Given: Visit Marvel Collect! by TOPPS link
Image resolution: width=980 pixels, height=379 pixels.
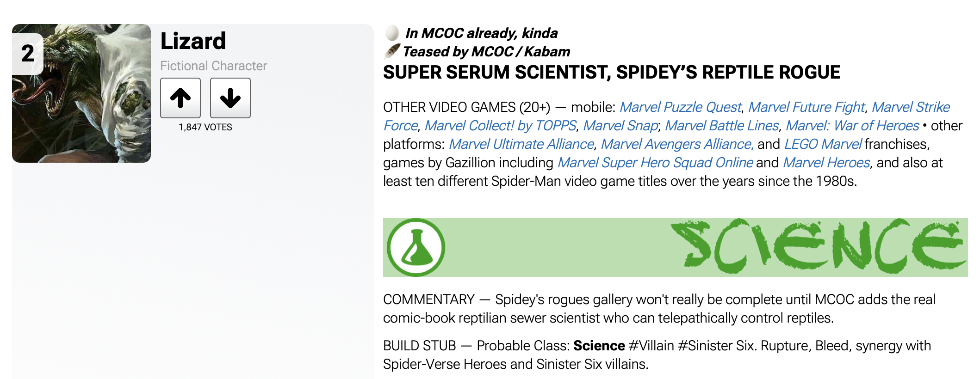Looking at the screenshot, I should [500, 126].
